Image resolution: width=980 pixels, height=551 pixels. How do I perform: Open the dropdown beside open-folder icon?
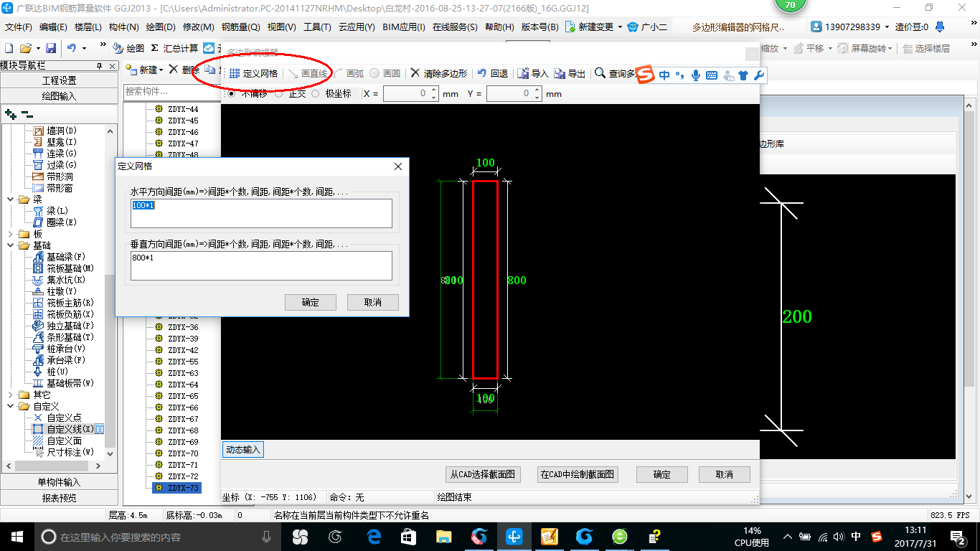pyautogui.click(x=37, y=48)
